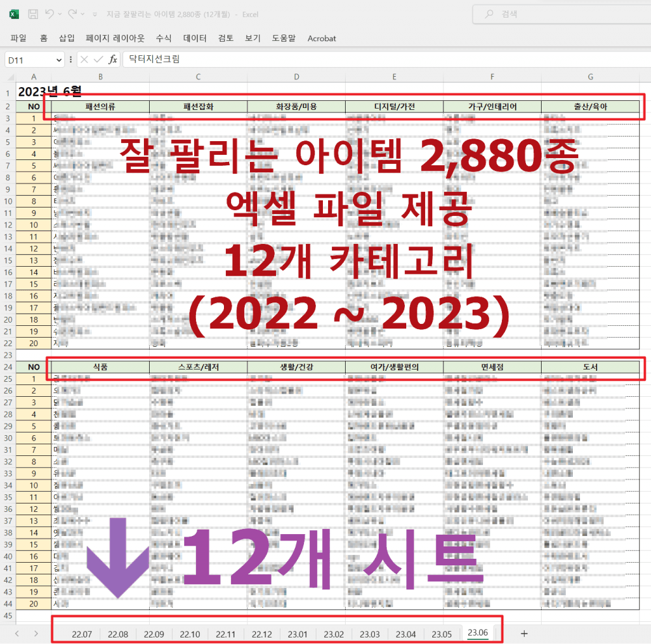Click the Excel app logo icon

coord(14,14)
